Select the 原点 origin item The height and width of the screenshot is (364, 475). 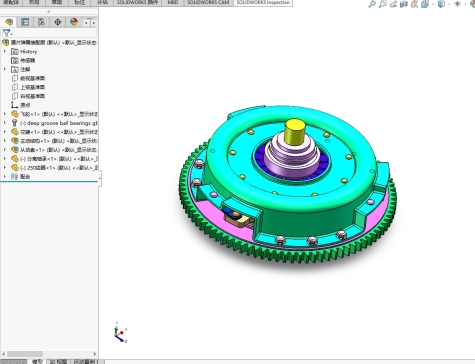[25, 105]
